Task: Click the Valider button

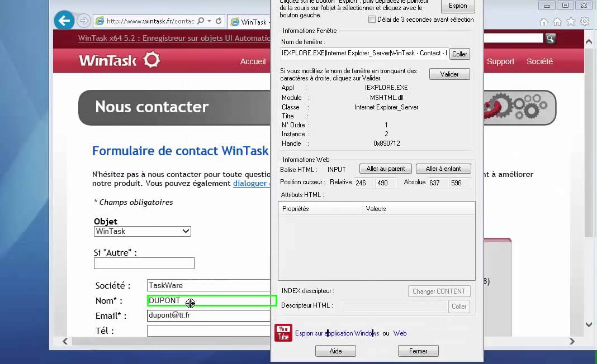Action: tap(449, 74)
